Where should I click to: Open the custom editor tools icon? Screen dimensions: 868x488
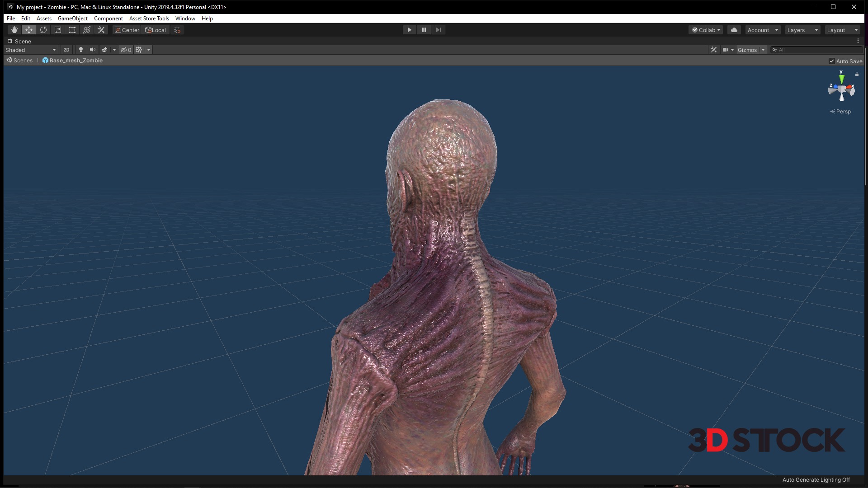(x=101, y=30)
